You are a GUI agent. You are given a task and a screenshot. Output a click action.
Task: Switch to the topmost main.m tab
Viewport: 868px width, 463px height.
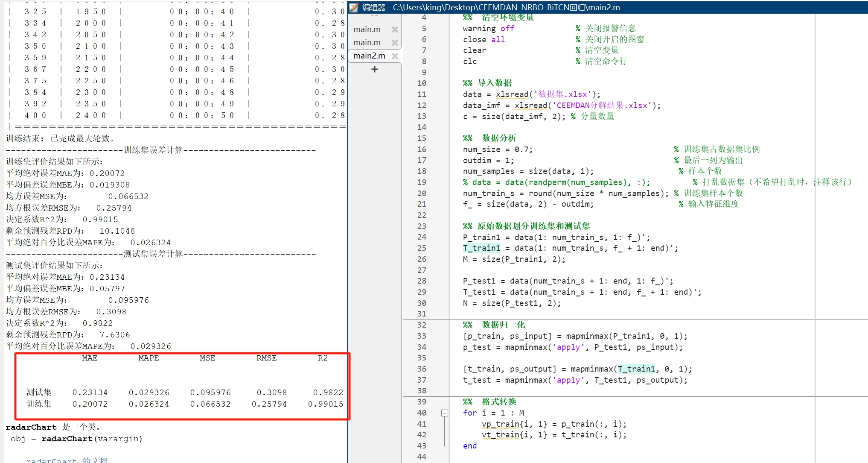point(367,29)
